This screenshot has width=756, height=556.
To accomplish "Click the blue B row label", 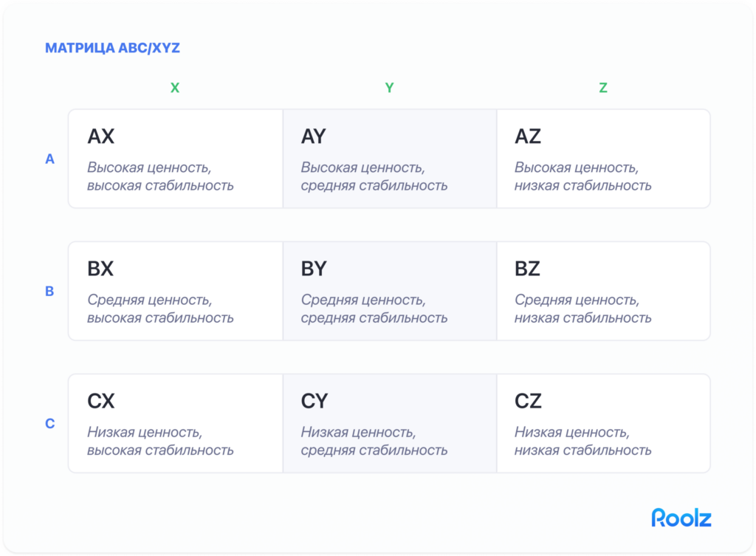I will pyautogui.click(x=49, y=291).
